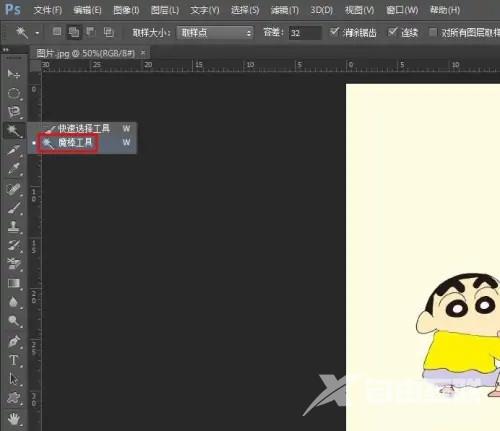Image resolution: width=500 pixels, height=431 pixels.
Task: Click the ruler origin corner box
Action: point(35,65)
